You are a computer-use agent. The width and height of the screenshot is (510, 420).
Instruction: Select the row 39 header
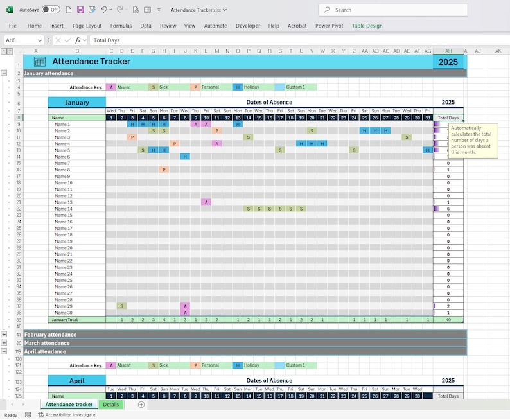click(19, 320)
